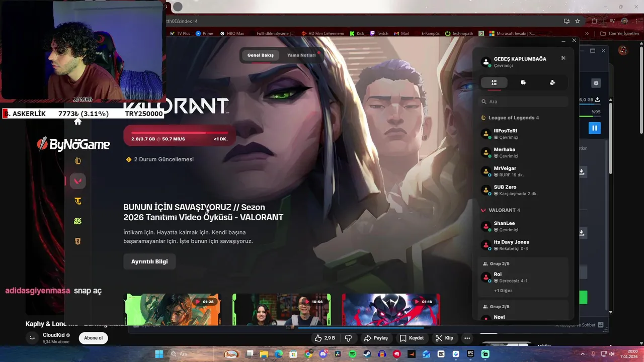Open chat with IllFosTeRI
644x362 pixels.
pos(523,134)
